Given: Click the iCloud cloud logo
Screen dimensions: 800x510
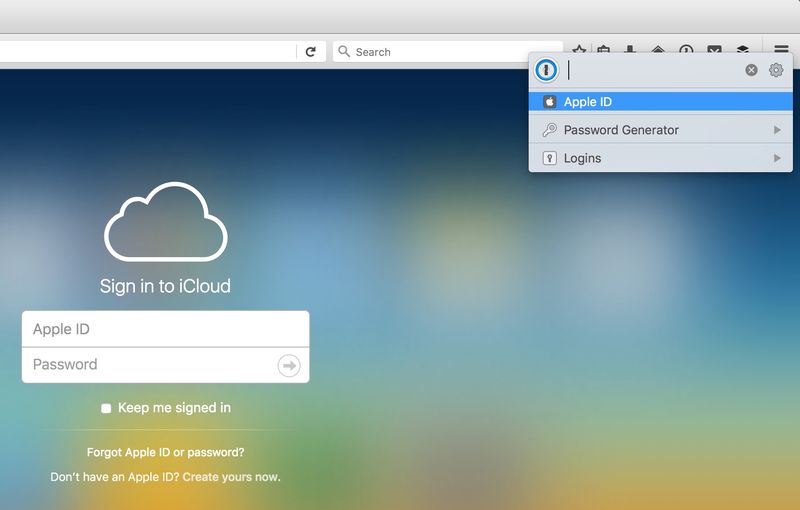Looking at the screenshot, I should click(x=166, y=221).
